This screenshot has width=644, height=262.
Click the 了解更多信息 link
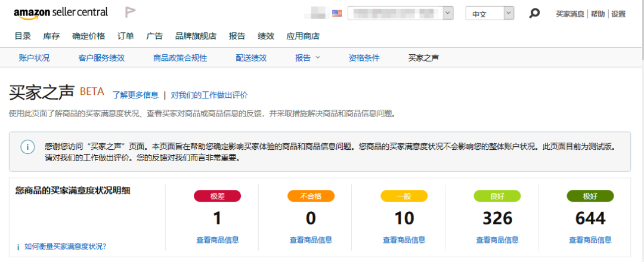point(135,94)
